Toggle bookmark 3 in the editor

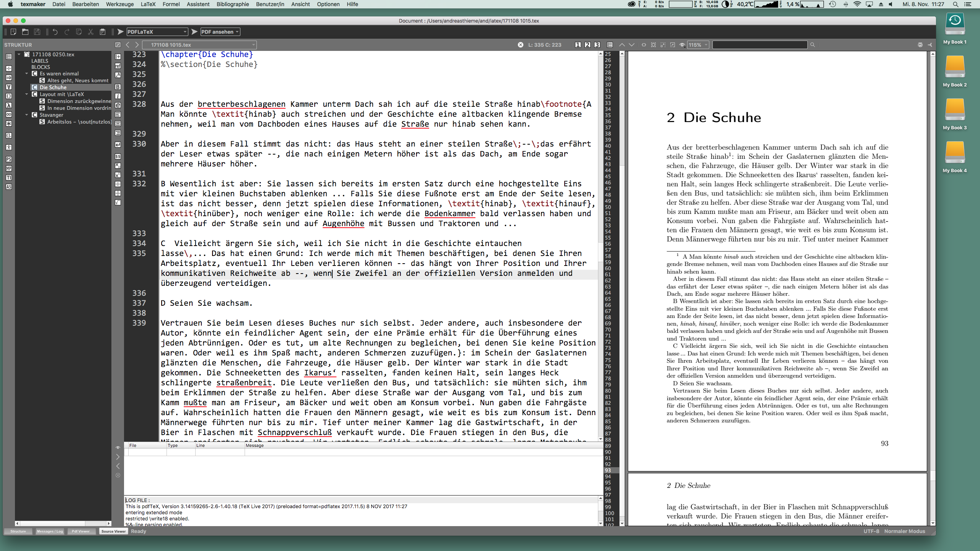point(597,45)
